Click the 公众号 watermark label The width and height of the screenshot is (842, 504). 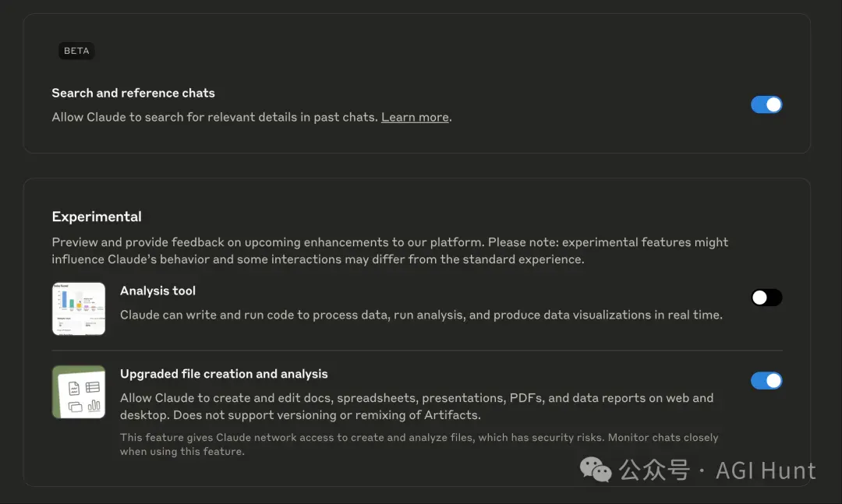(654, 471)
